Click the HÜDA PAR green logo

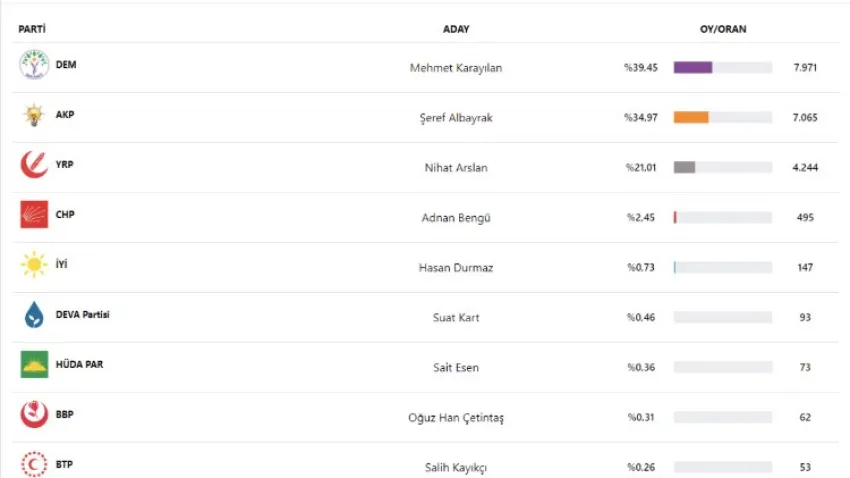click(x=34, y=365)
